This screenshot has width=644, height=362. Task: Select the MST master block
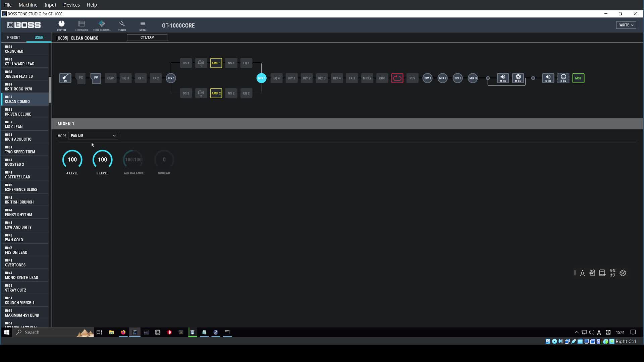point(578,78)
